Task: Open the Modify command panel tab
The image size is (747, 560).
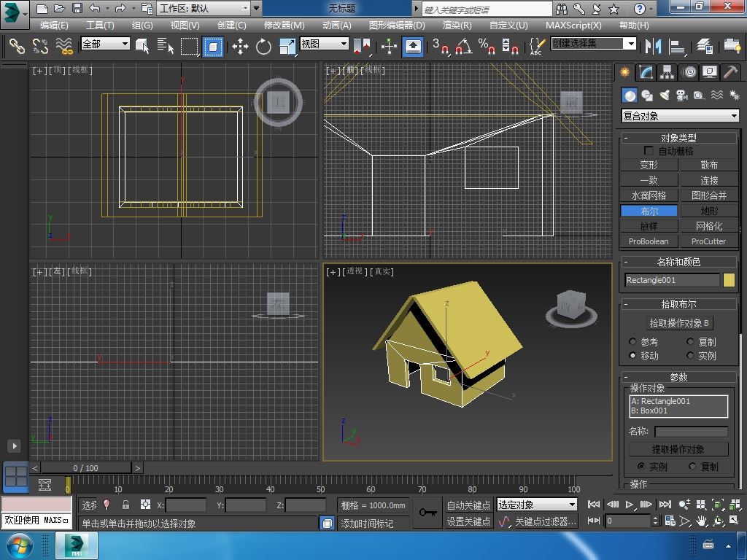Action: click(646, 72)
